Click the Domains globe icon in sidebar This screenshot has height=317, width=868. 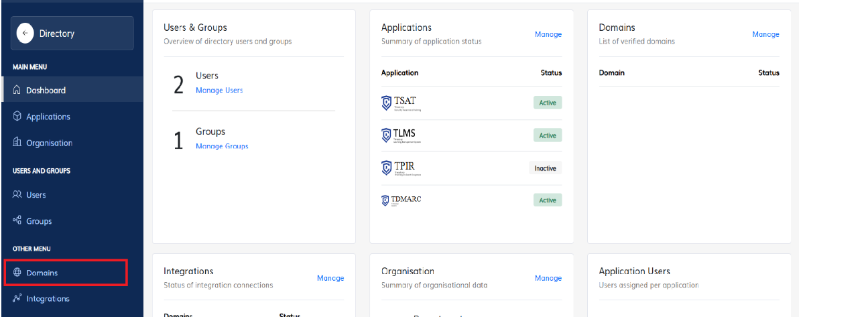[x=17, y=273]
